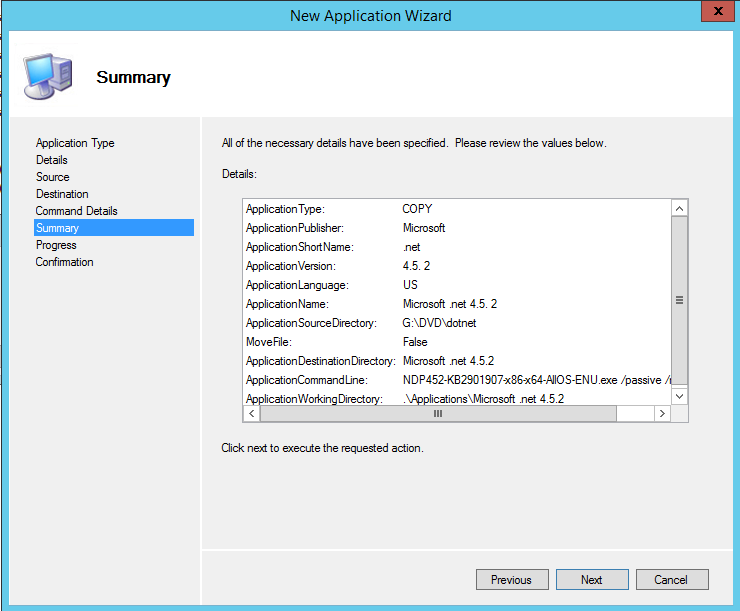Select the highlighted Summary step
740x611 pixels.
point(57,228)
